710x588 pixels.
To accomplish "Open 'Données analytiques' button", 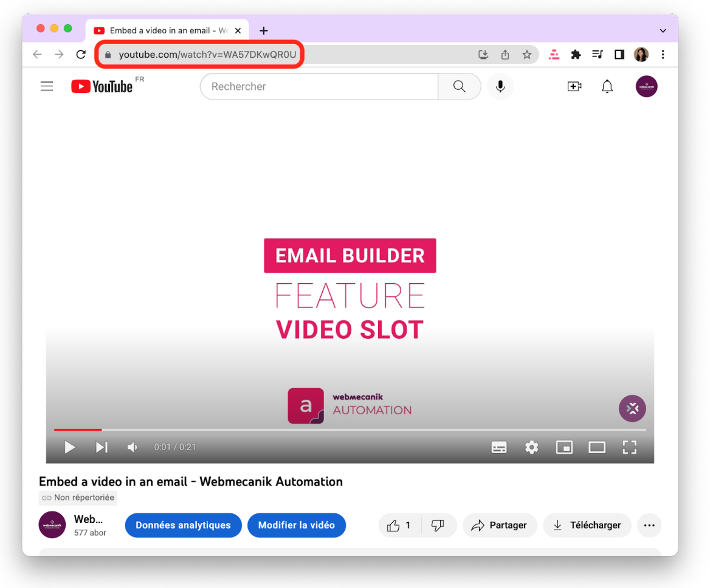I will [183, 525].
